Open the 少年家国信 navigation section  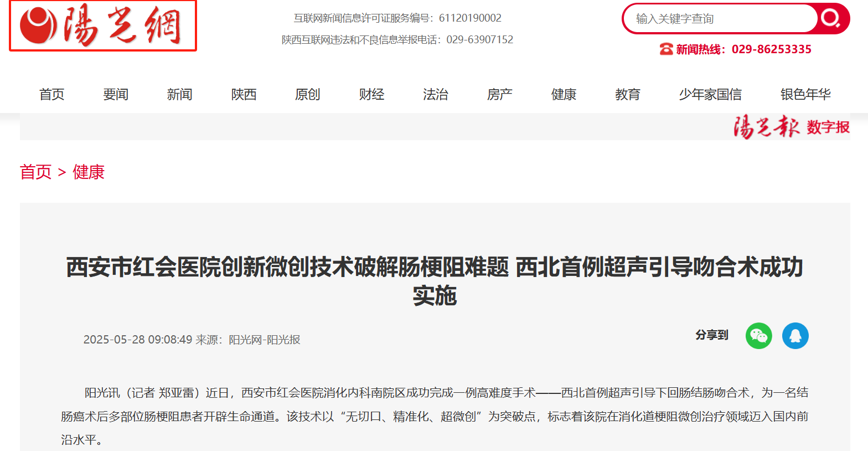[710, 95]
